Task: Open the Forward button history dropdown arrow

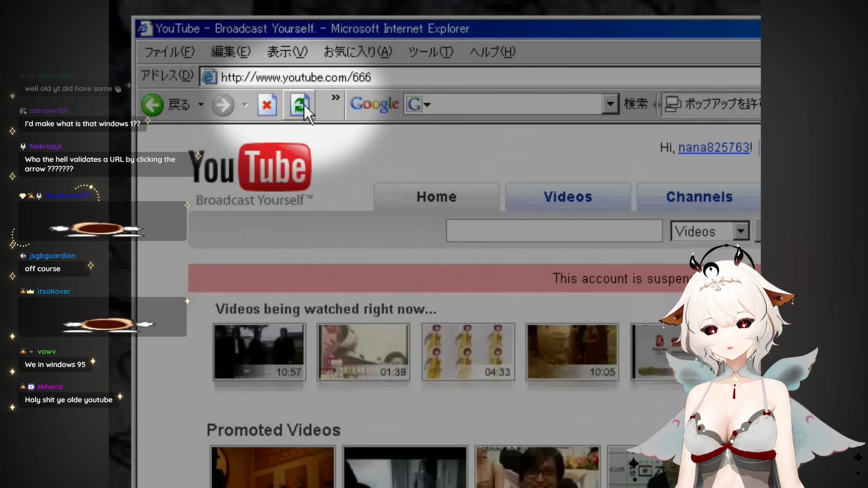Action: pos(245,105)
